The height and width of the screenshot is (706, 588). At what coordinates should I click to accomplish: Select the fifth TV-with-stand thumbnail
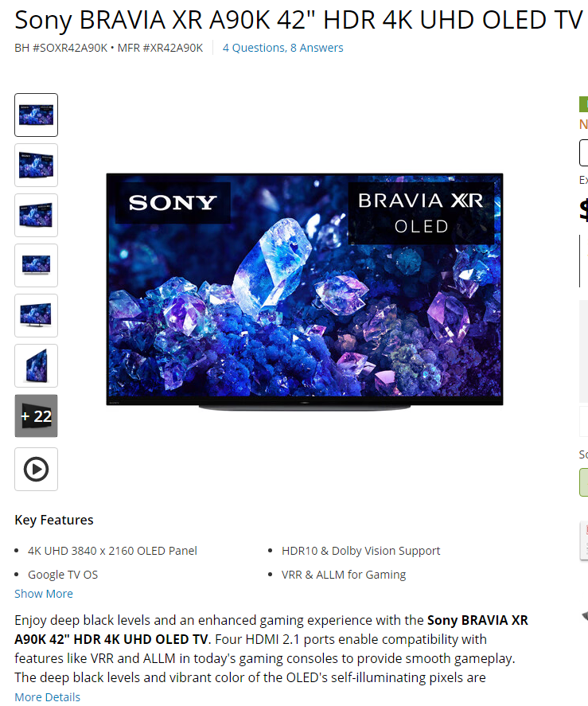(36, 316)
